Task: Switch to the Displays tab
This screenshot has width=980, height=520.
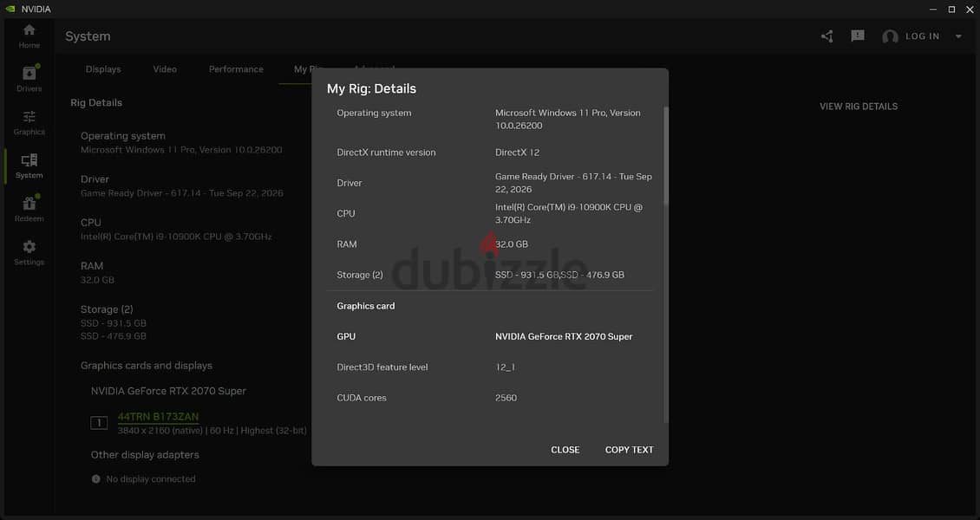Action: pos(103,69)
